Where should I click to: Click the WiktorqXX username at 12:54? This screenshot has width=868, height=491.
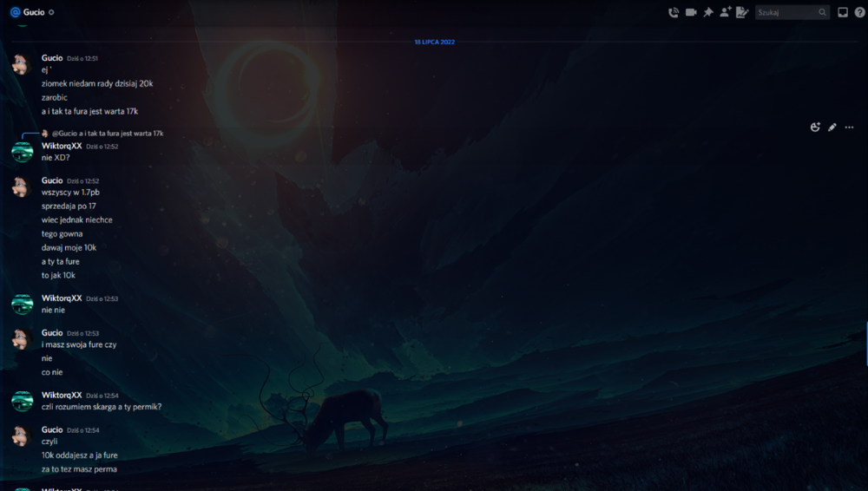(x=62, y=395)
